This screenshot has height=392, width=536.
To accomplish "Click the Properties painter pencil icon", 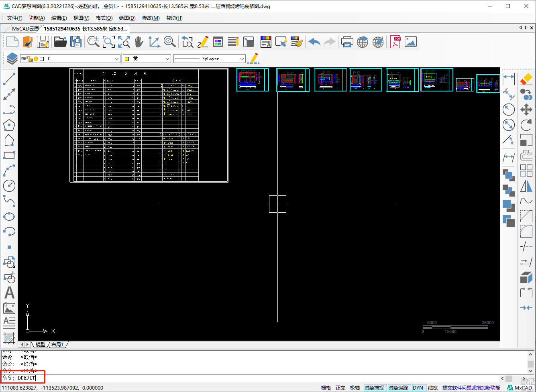I will coord(254,59).
